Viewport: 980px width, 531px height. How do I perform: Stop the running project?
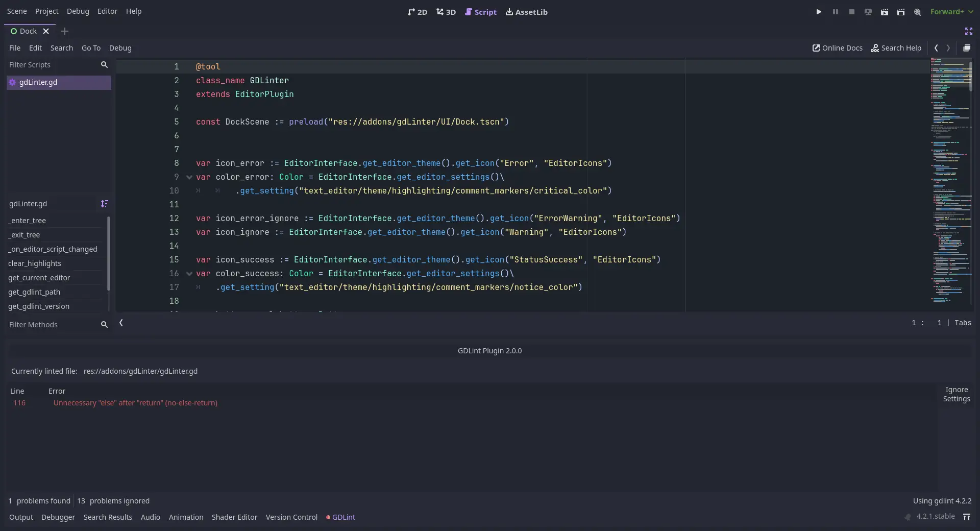[x=852, y=12]
